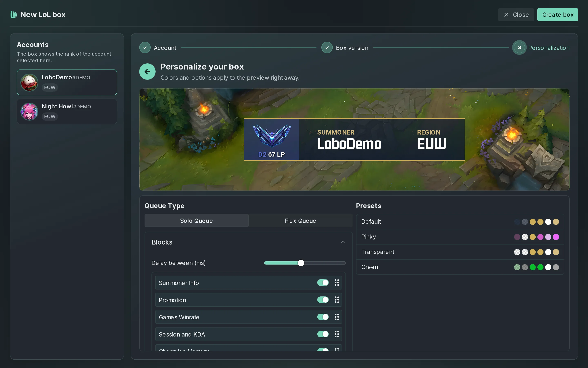Screen dimensions: 588x368
Task: Click the back arrow button
Action: coord(147,72)
